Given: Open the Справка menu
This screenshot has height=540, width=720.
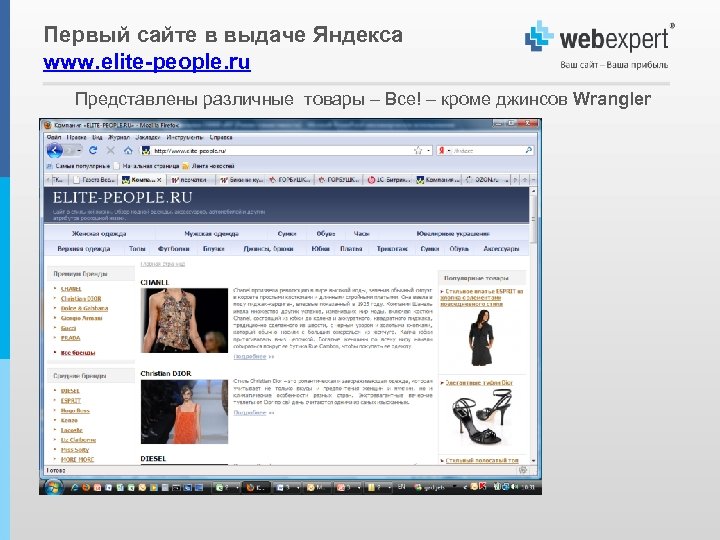Looking at the screenshot, I should click(221, 137).
